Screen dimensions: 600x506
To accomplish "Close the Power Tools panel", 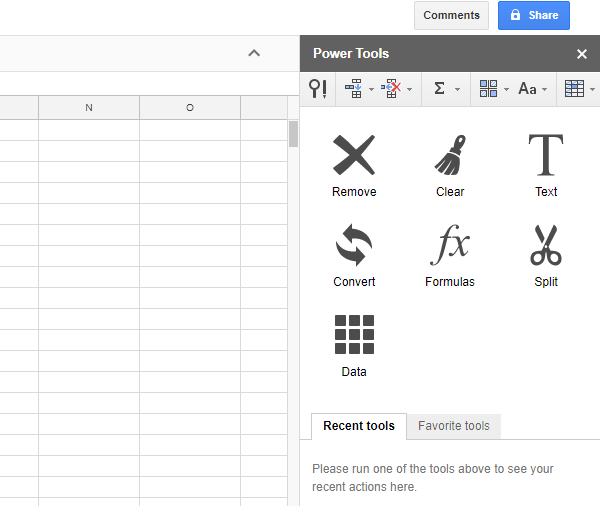I will [x=582, y=54].
